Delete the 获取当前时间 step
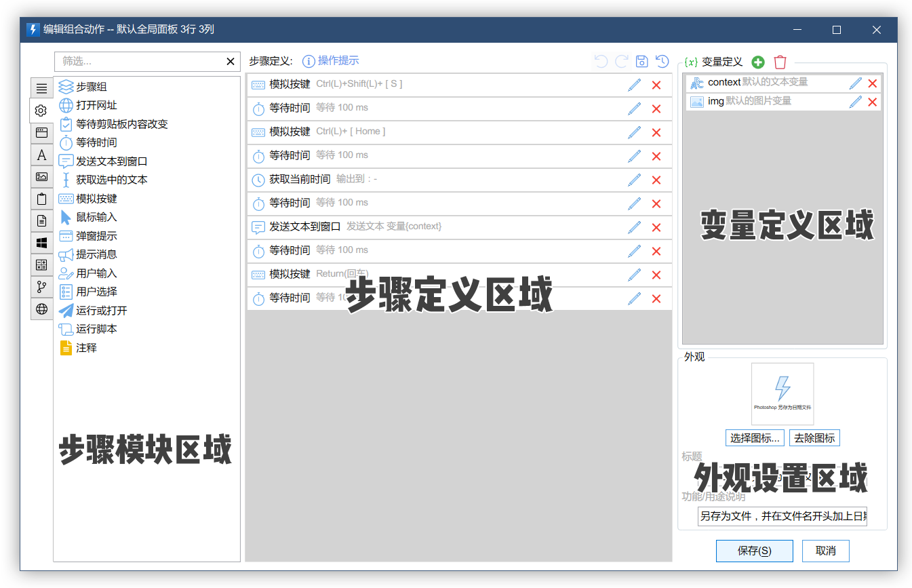The width and height of the screenshot is (912, 588). coord(656,180)
